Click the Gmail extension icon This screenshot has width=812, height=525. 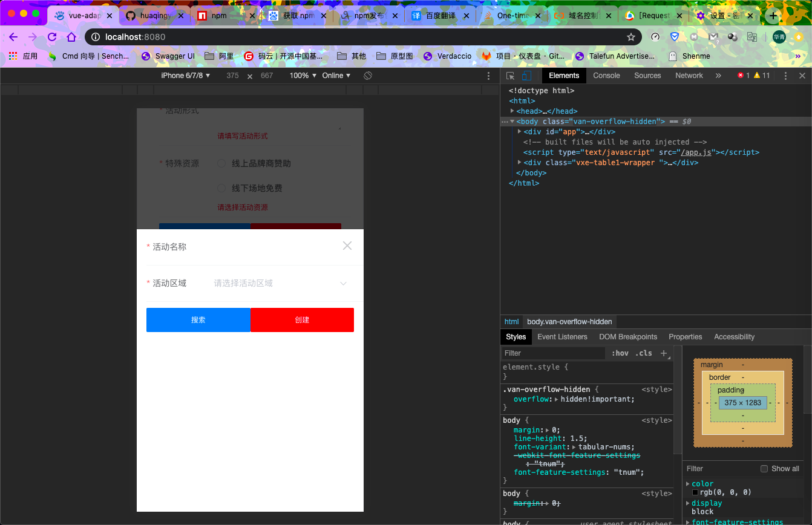point(713,37)
